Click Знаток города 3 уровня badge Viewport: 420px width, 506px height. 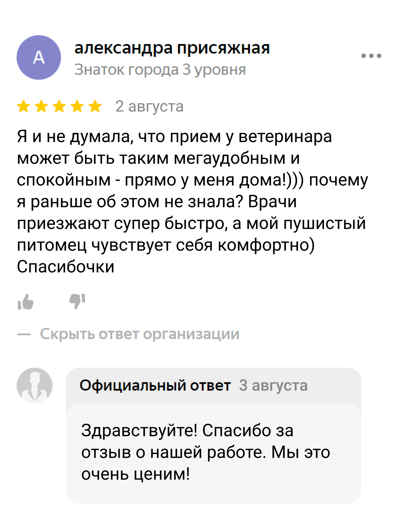click(x=160, y=70)
